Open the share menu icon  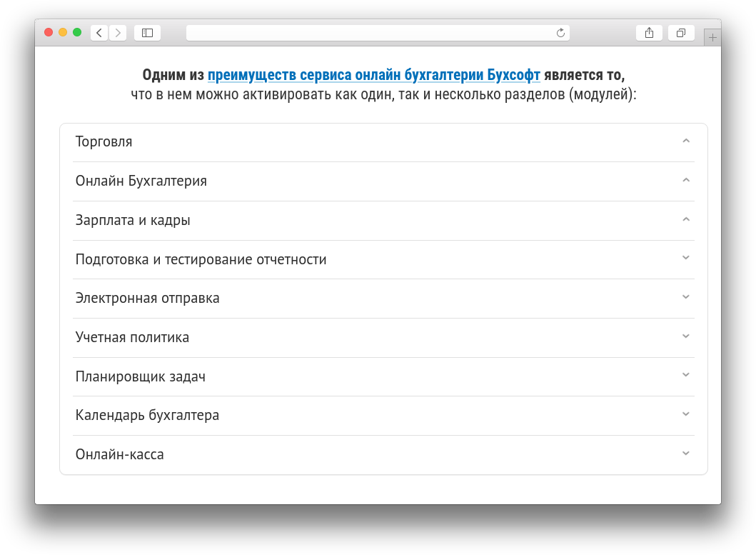click(x=650, y=33)
